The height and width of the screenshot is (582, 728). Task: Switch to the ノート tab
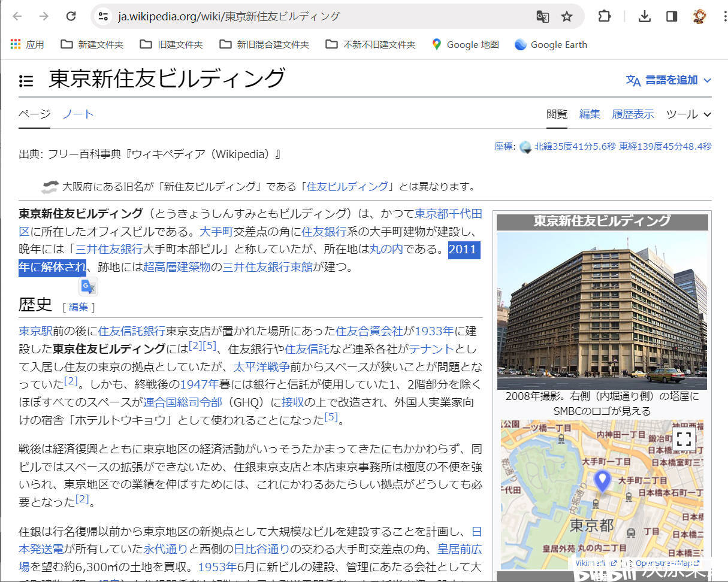(x=78, y=114)
